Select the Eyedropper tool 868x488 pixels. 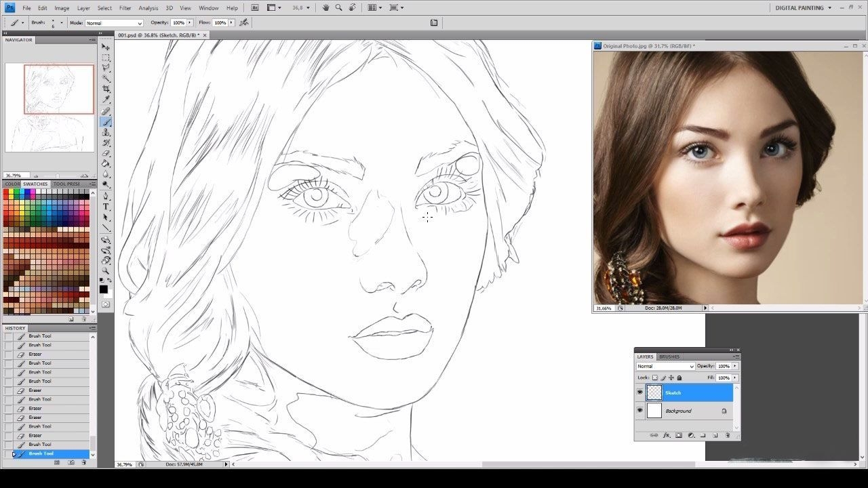click(106, 100)
